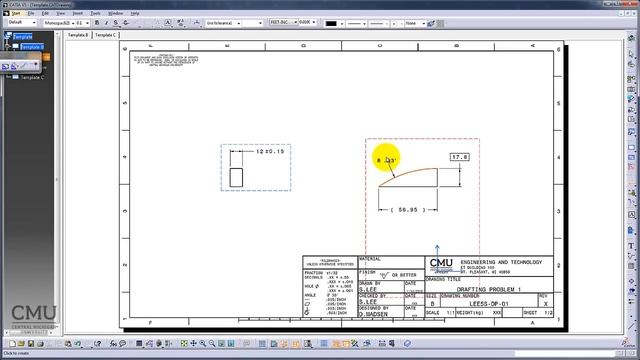Select Template B in the specification tree
The image size is (640, 360).
32,47
